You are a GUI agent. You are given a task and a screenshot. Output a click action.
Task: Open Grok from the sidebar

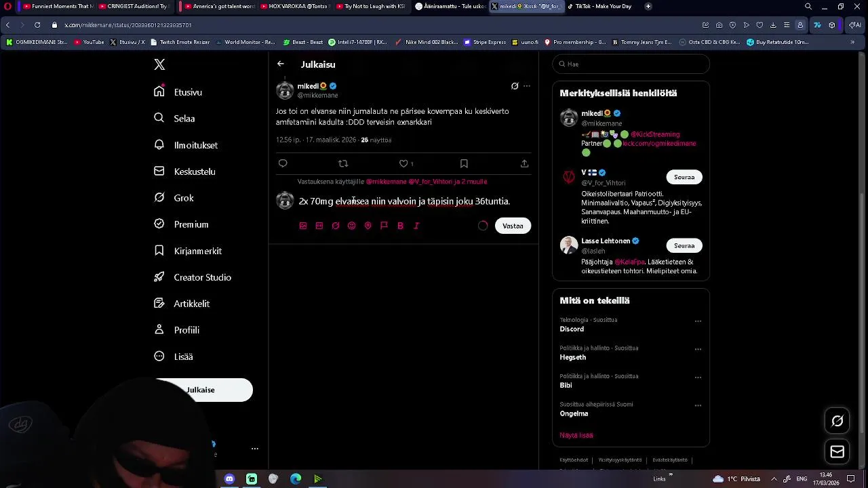(174, 198)
